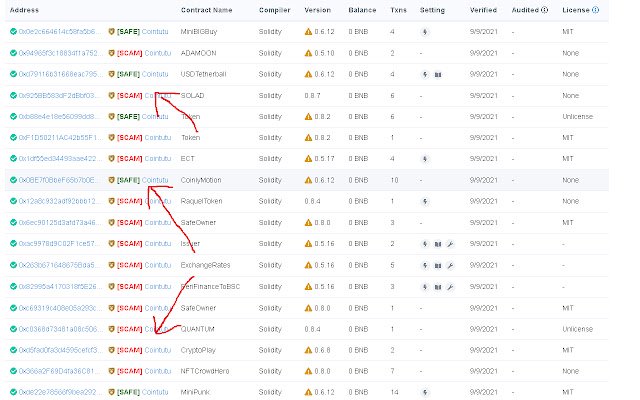Click the Balance column header
640x400 pixels.
click(x=362, y=10)
